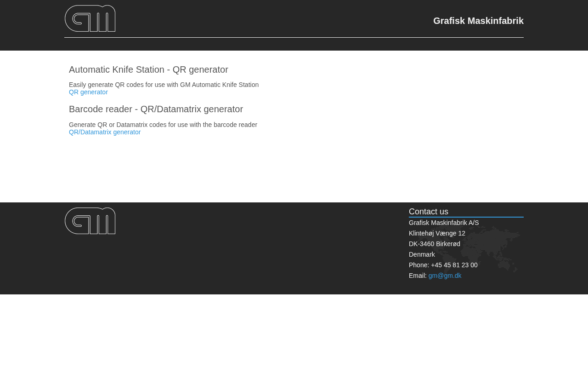This screenshot has height=368, width=588.
Task: Click the address line Klintehøj Vænge 12
Action: tap(437, 233)
